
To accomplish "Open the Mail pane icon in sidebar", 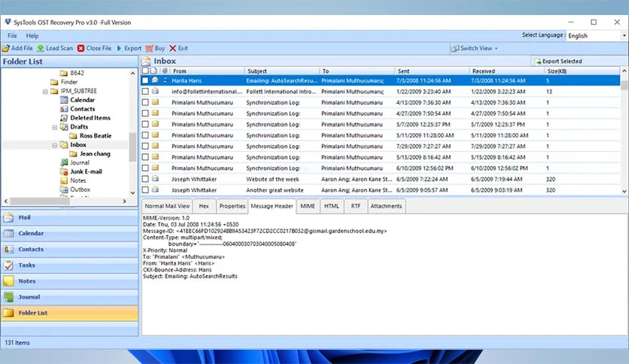I will click(x=8, y=217).
